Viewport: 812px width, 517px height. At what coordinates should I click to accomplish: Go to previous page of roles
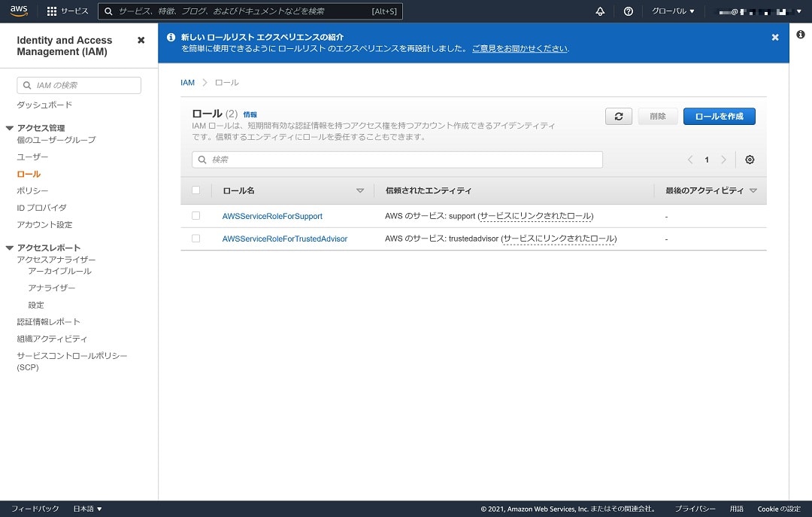tap(689, 160)
